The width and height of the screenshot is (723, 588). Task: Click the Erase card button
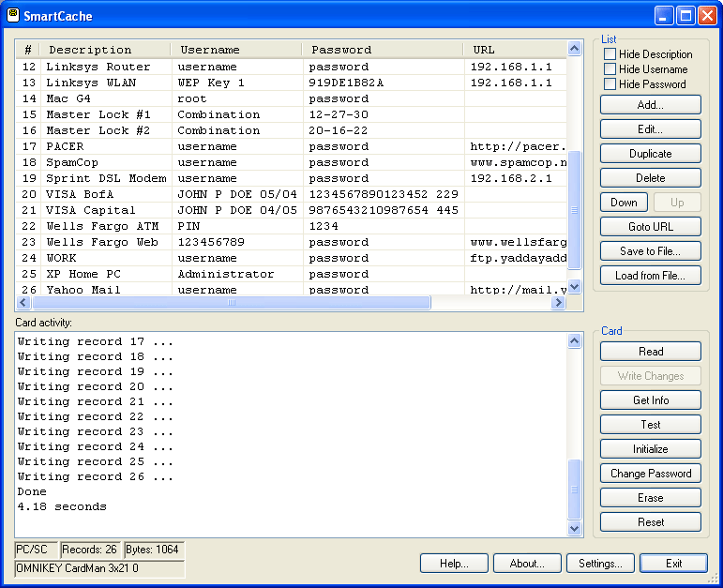coord(650,498)
